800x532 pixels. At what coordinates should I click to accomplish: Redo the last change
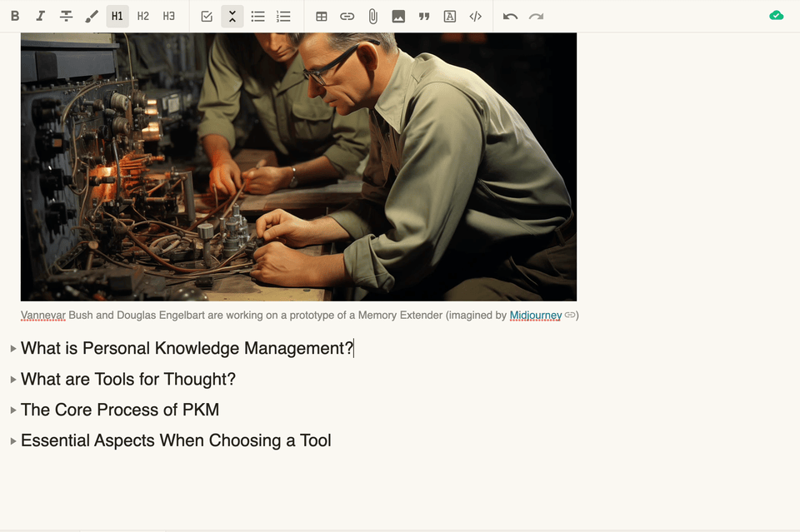point(536,17)
